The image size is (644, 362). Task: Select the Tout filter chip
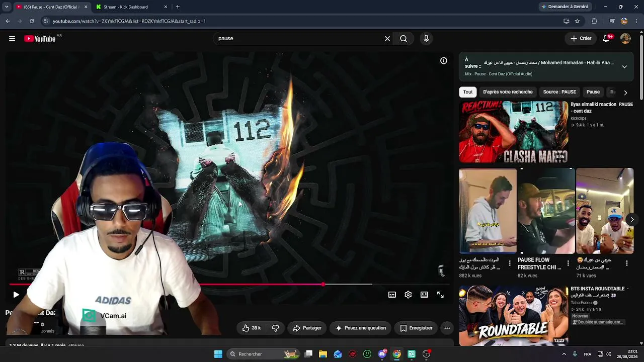click(468, 92)
